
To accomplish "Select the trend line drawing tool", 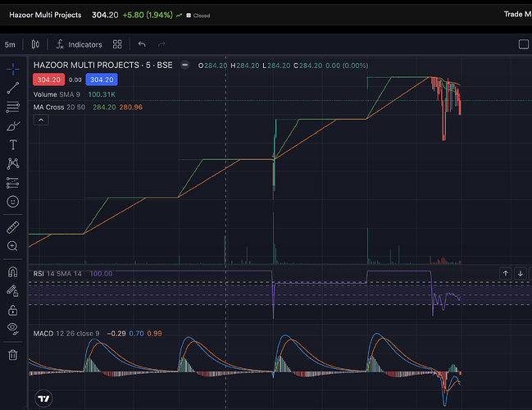I will coord(13,89).
